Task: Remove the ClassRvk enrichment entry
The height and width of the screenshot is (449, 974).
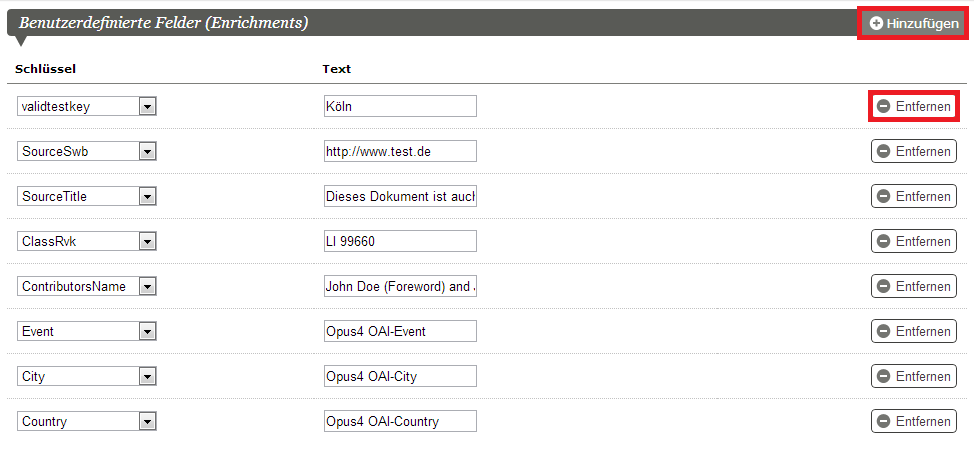Action: pyautogui.click(x=914, y=241)
